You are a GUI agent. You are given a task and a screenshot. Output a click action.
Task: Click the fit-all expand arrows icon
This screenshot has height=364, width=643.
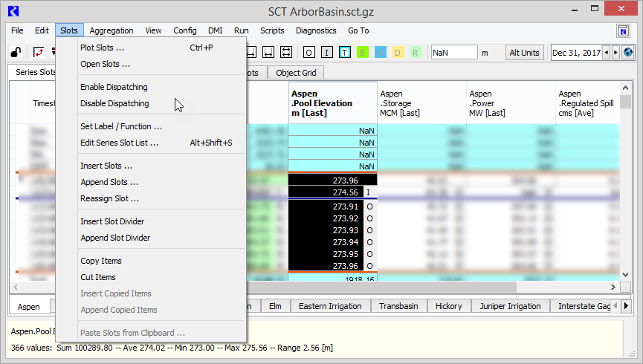tap(286, 53)
